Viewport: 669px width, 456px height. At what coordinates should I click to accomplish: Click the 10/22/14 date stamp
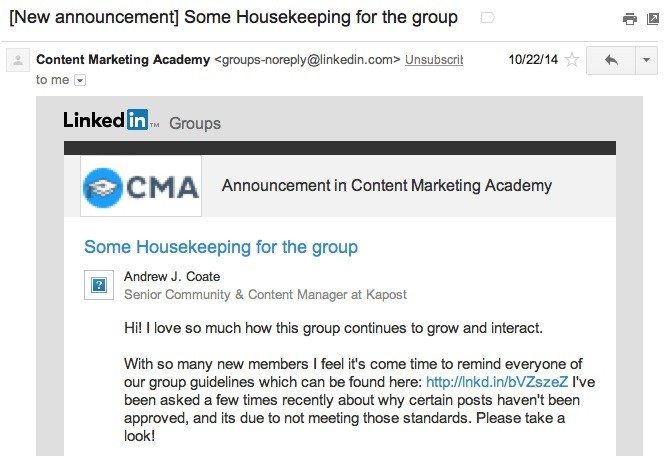click(533, 59)
